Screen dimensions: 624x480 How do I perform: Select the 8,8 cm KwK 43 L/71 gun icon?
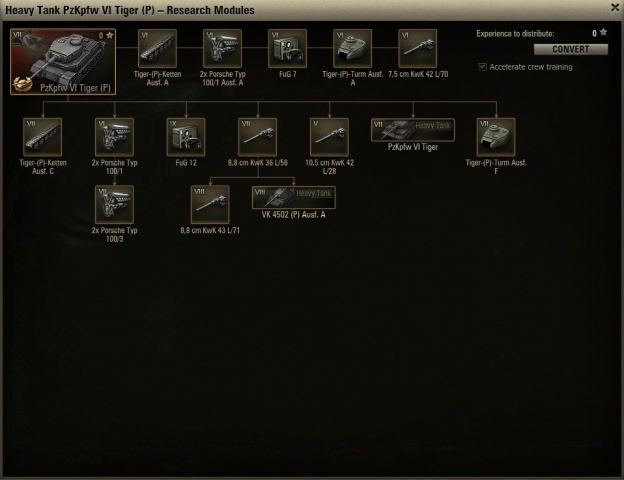click(210, 205)
